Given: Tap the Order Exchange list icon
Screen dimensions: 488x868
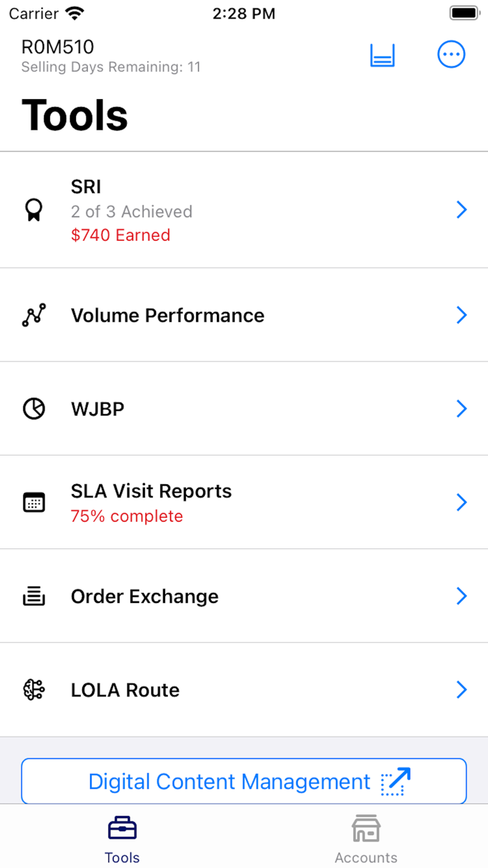Looking at the screenshot, I should [33, 597].
